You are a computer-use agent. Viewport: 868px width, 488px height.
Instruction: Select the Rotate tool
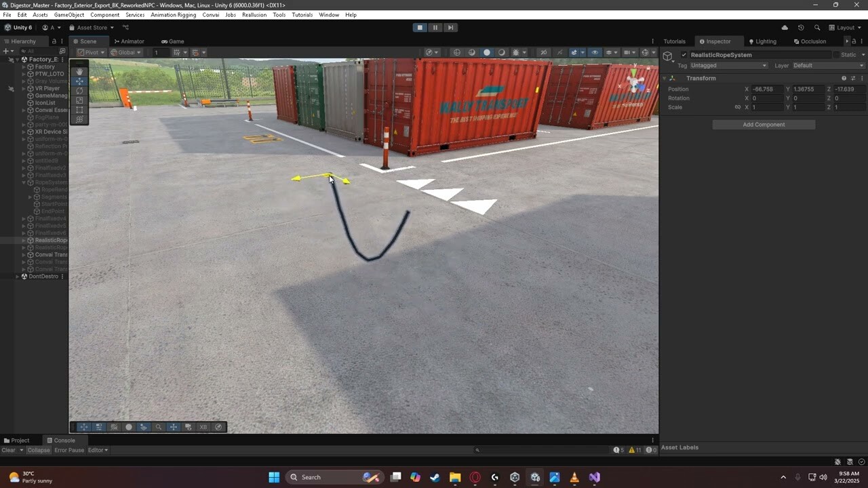(x=79, y=90)
